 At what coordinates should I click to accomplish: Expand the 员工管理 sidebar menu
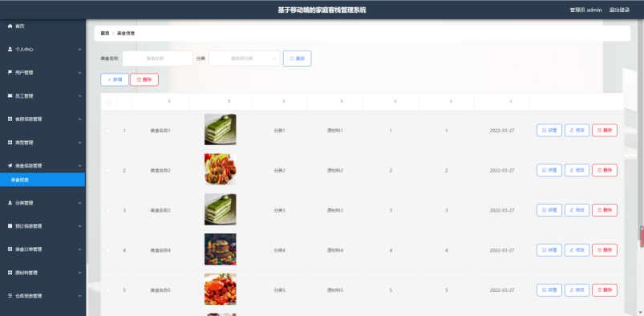pos(43,95)
